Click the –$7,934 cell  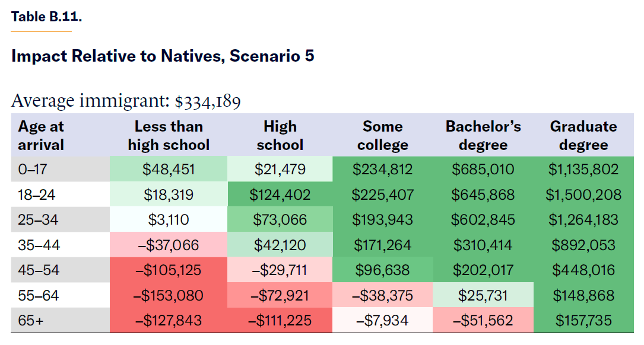382,321
